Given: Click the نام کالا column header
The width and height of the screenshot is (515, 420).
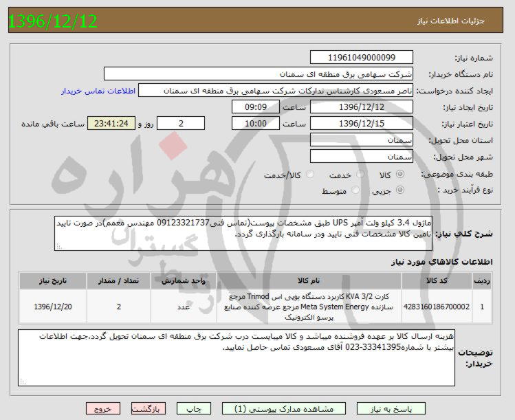Looking at the screenshot, I should tap(309, 280).
